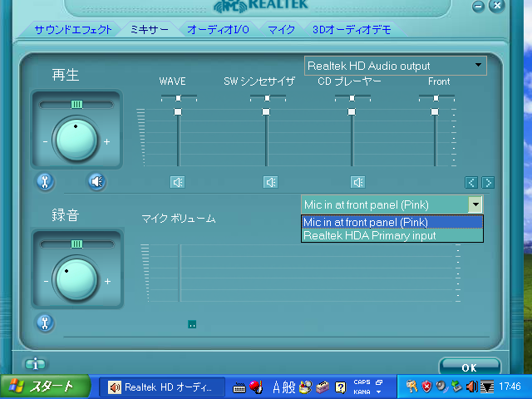Click the red security shield tray icon
Viewport: 532px width, 399px height.
coord(426,387)
